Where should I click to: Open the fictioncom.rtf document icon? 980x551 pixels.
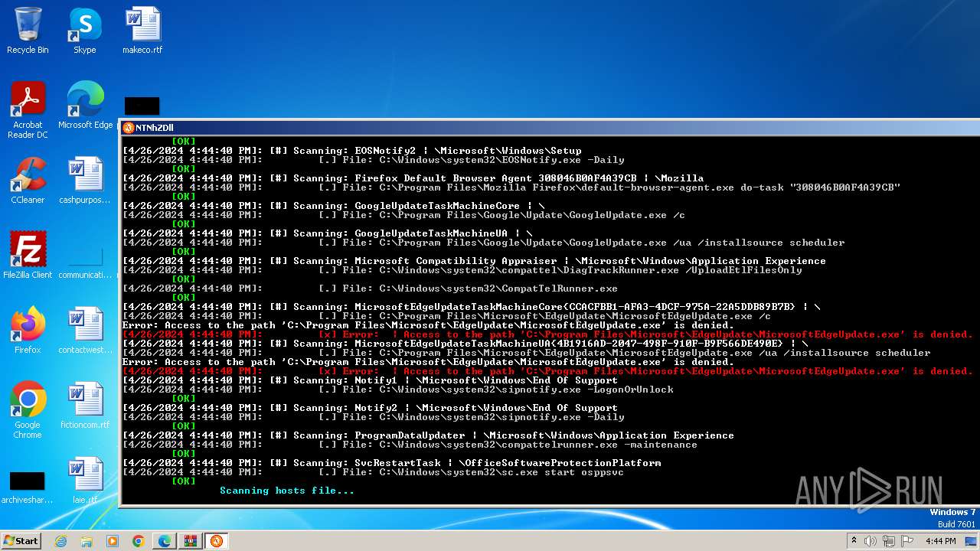(85, 405)
